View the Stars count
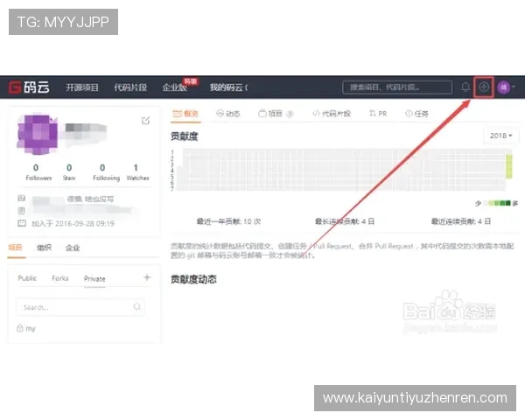This screenshot has height=420, width=525. pyautogui.click(x=69, y=172)
